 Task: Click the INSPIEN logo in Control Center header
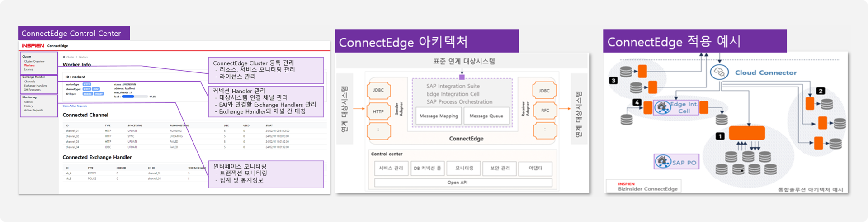(x=33, y=46)
